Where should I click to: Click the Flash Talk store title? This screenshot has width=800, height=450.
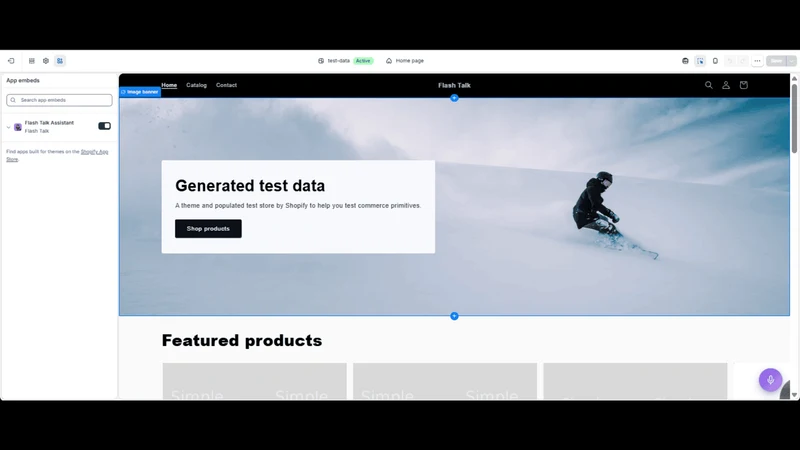[454, 85]
